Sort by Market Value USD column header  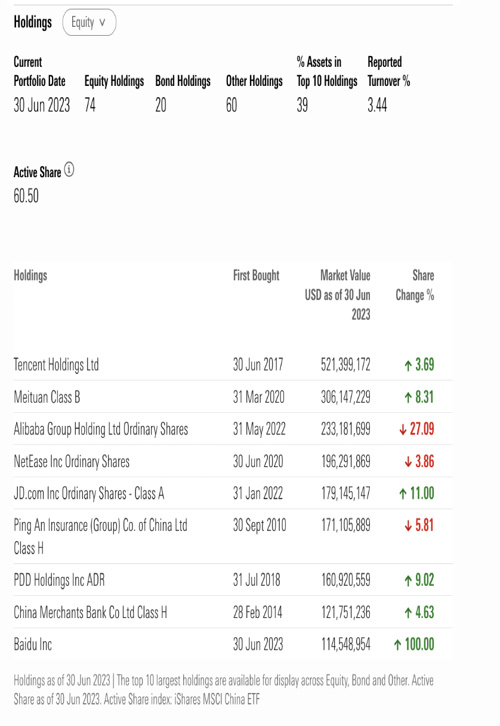(x=338, y=295)
